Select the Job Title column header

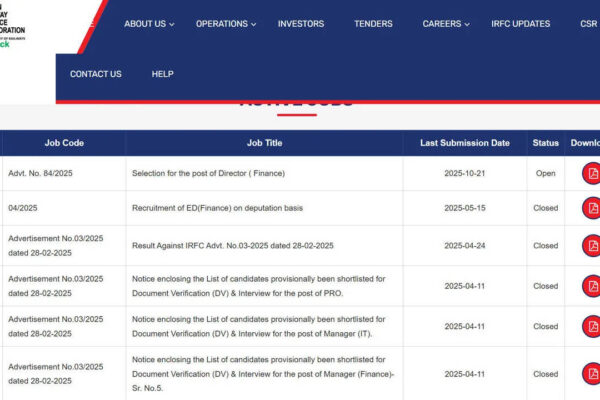point(265,143)
